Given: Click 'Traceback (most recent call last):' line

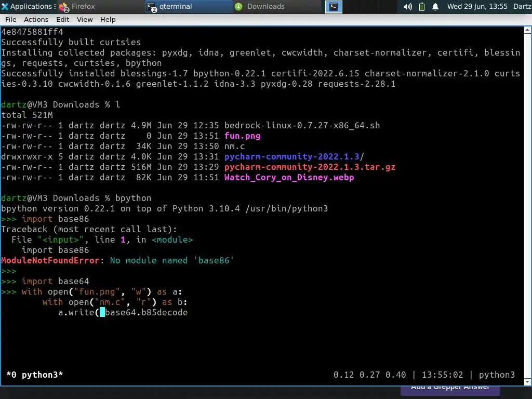Looking at the screenshot, I should [89, 229].
